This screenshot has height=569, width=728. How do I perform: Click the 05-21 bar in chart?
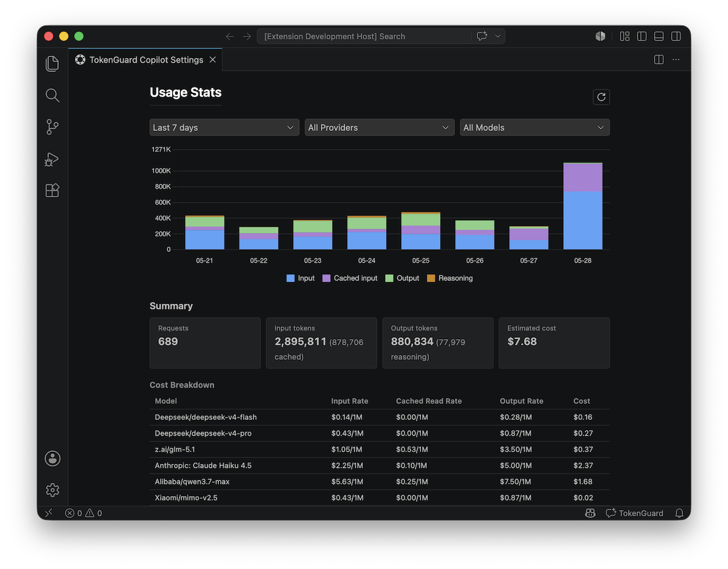pyautogui.click(x=204, y=232)
